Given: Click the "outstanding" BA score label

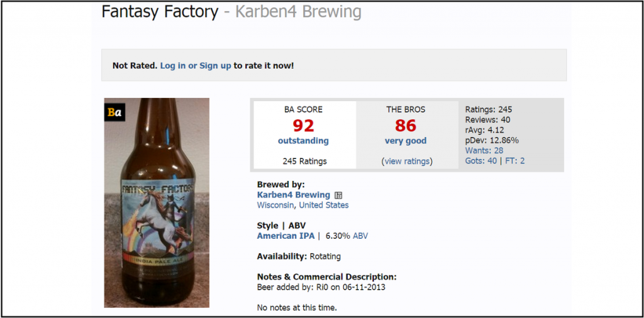Looking at the screenshot, I should (x=303, y=141).
